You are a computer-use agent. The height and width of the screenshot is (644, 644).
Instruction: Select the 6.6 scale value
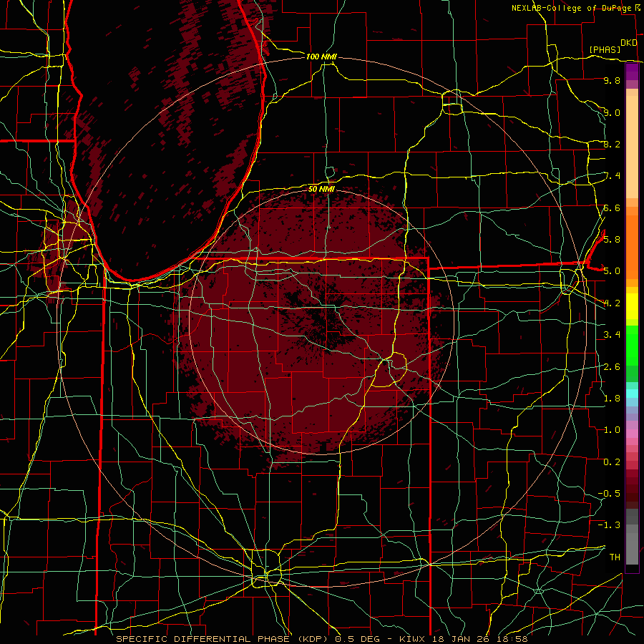pyautogui.click(x=612, y=208)
